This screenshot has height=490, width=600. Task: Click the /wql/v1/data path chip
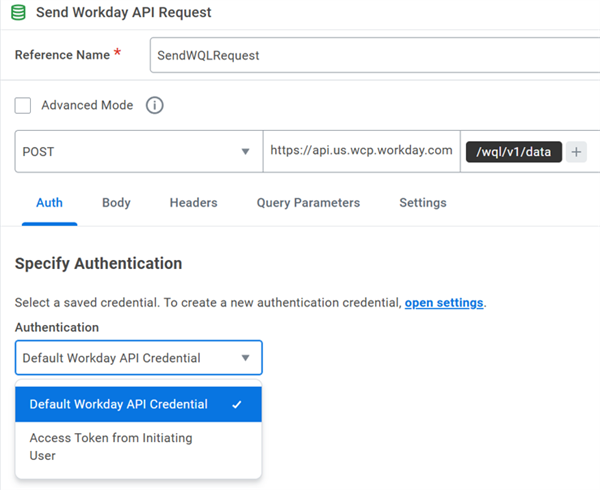[514, 152]
